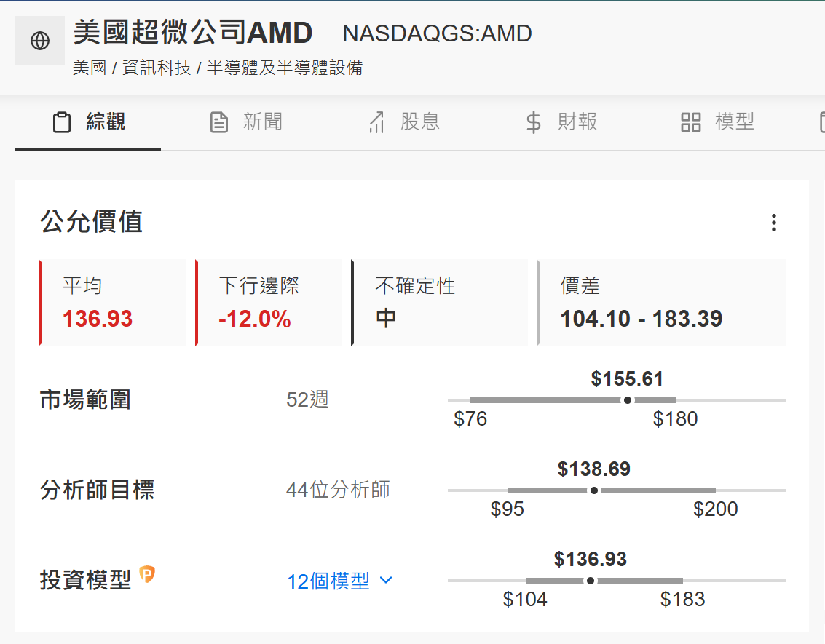The height and width of the screenshot is (644, 825).
Task: Open the 綜觀 overview tab
Action: click(88, 122)
